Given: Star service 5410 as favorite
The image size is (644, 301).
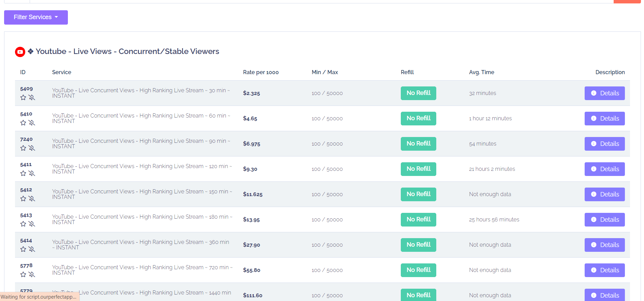Looking at the screenshot, I should click(x=23, y=123).
